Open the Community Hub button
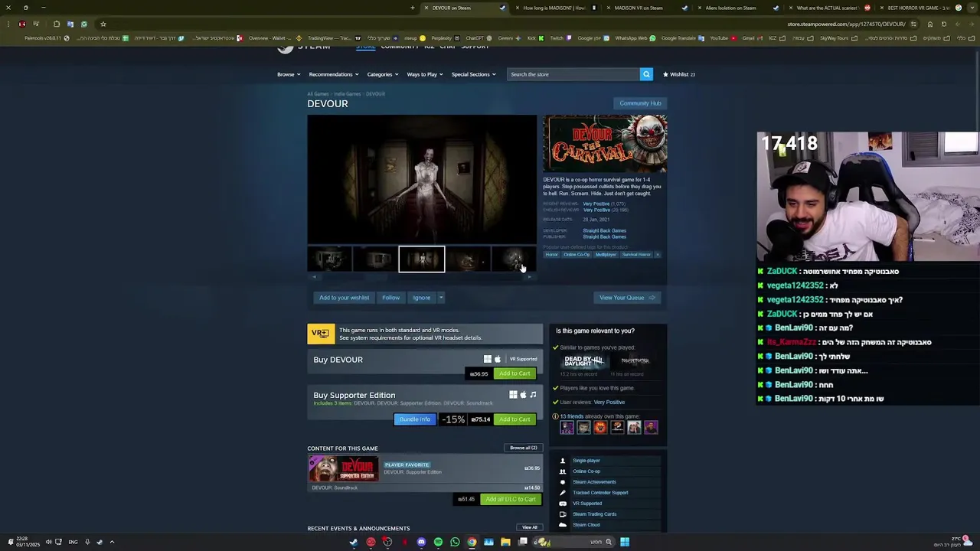The width and height of the screenshot is (980, 551). (640, 103)
